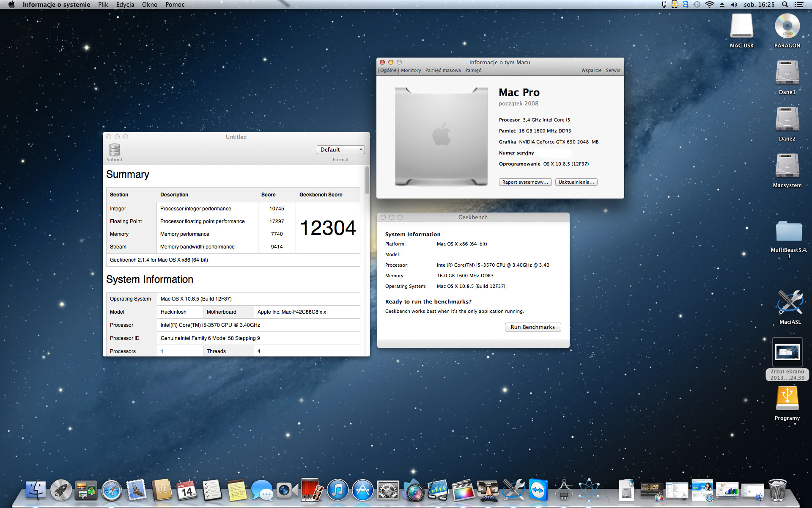Launch Final Cut Pro from the Dock
This screenshot has height=508, width=812.
(463, 490)
